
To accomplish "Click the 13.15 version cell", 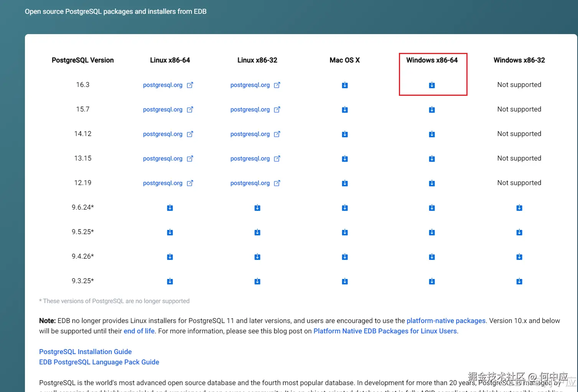I will coord(83,158).
